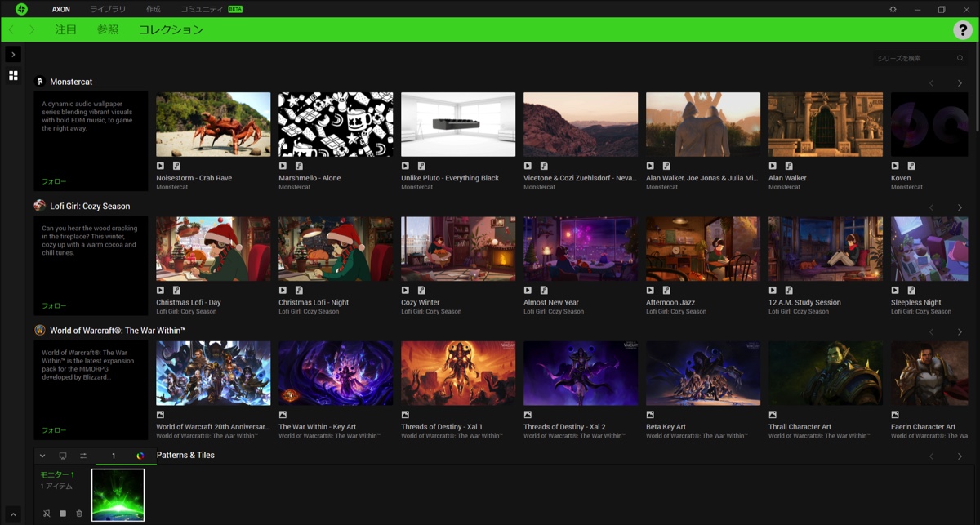Viewport: 980px width, 525px height.
Task: Click フォロー for the Monstercat series
Action: tap(55, 181)
